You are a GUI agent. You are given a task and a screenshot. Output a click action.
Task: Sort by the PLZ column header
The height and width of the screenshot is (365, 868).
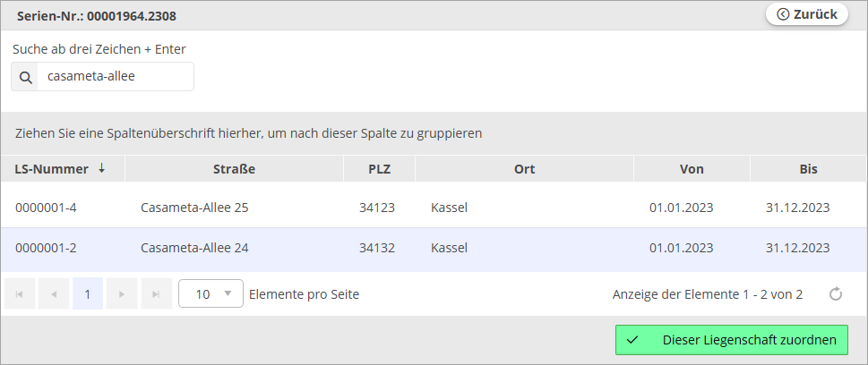379,168
